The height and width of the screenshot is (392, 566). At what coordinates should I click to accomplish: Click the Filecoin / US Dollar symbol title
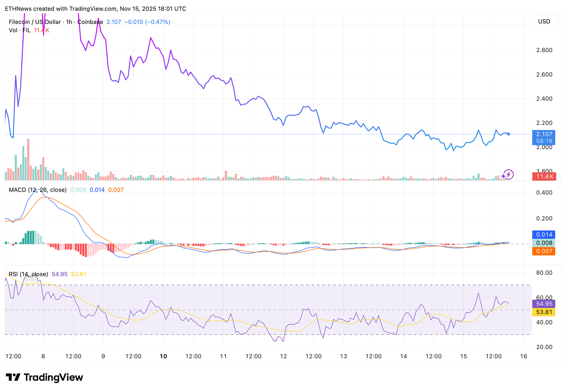(34, 22)
